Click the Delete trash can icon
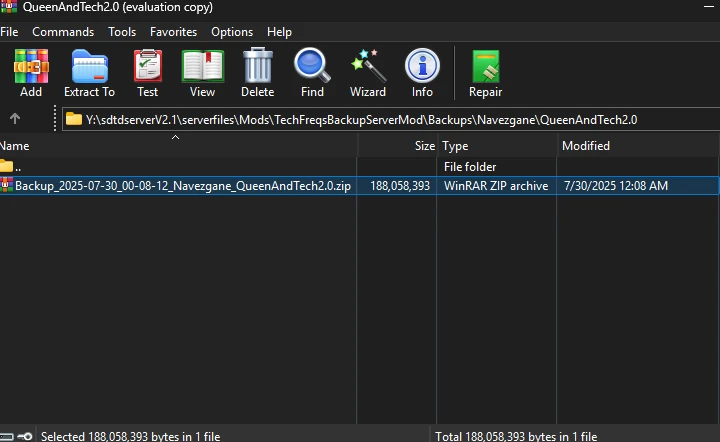The image size is (720, 442). point(258,65)
